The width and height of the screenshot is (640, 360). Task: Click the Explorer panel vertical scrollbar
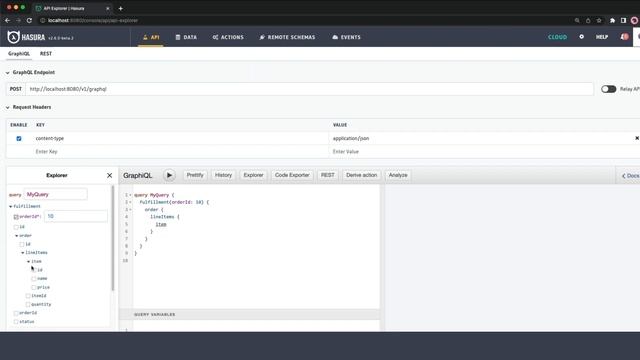click(113, 238)
